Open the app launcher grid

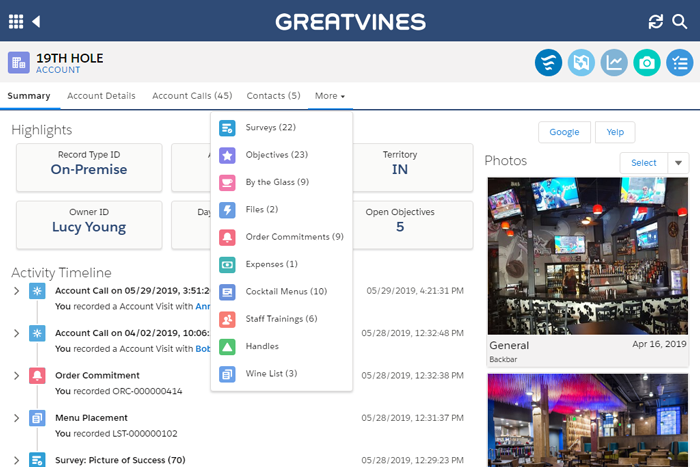click(16, 21)
